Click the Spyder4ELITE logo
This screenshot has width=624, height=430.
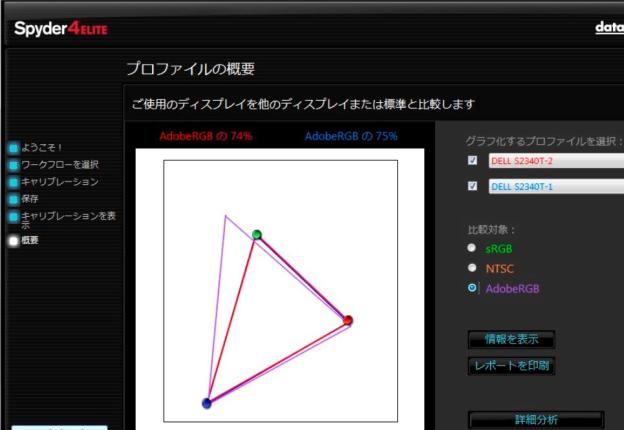pyautogui.click(x=61, y=29)
